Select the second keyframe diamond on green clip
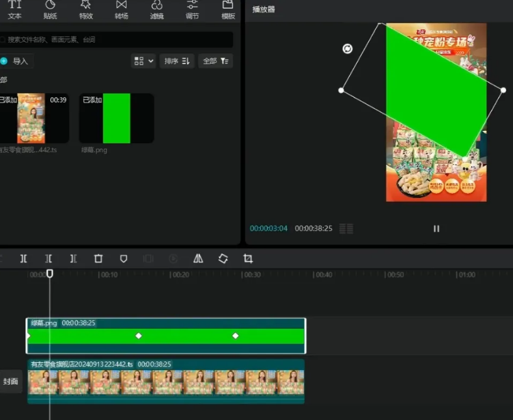The width and height of the screenshot is (513, 420). tap(235, 336)
